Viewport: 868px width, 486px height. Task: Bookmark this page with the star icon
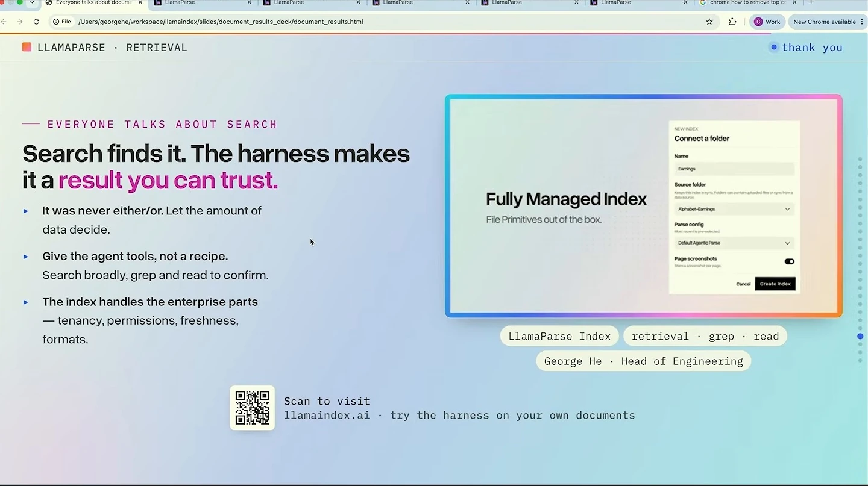[x=709, y=22]
